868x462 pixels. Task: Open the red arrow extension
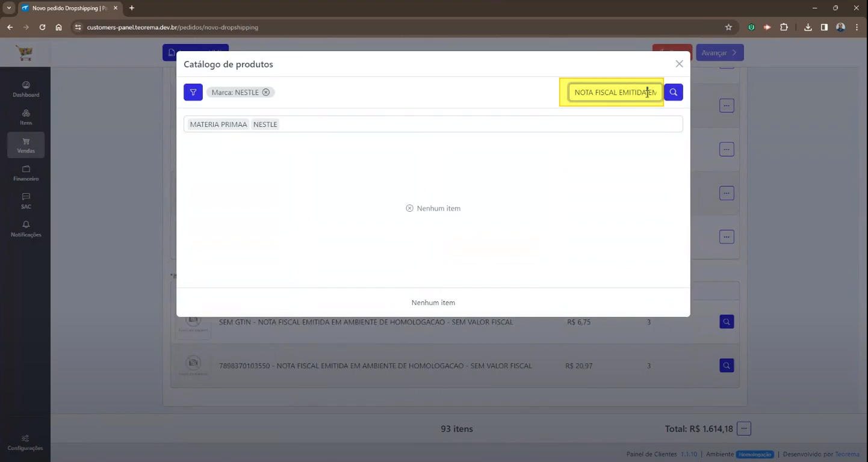coord(767,27)
